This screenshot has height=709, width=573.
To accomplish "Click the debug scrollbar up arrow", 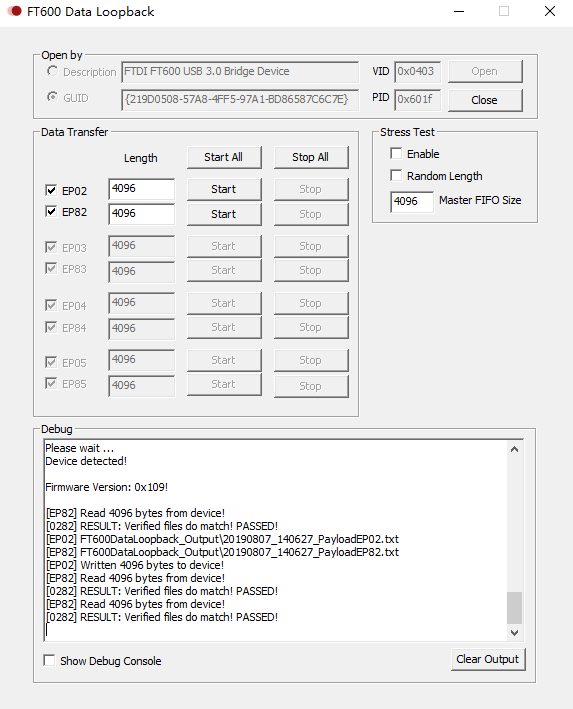I will click(514, 449).
